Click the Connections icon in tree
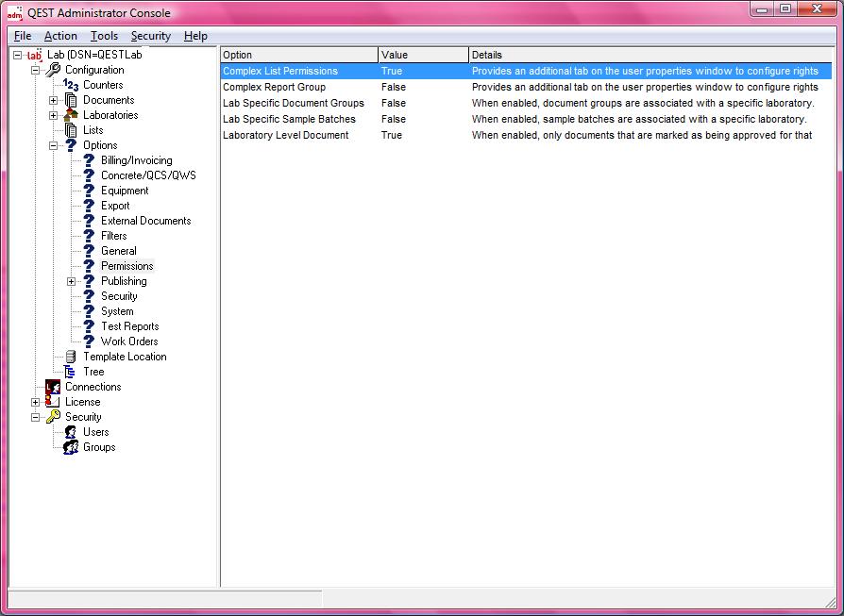Viewport: 844px width, 616px height. tap(53, 387)
